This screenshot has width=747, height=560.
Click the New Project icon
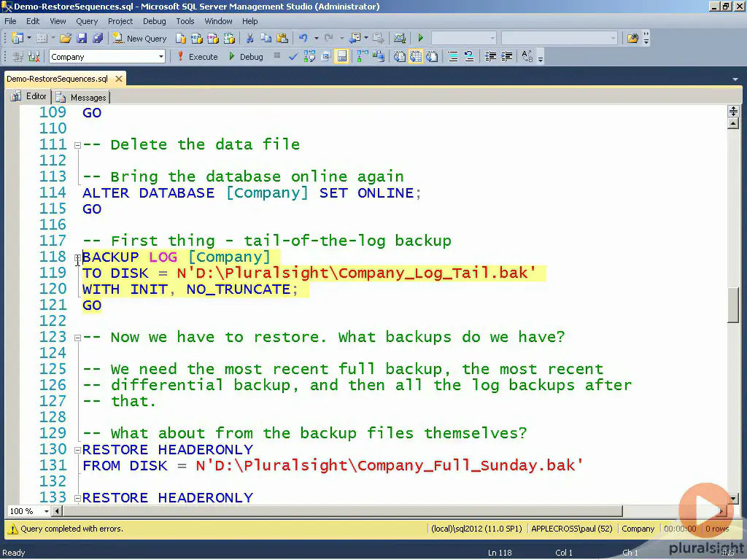tap(18, 38)
